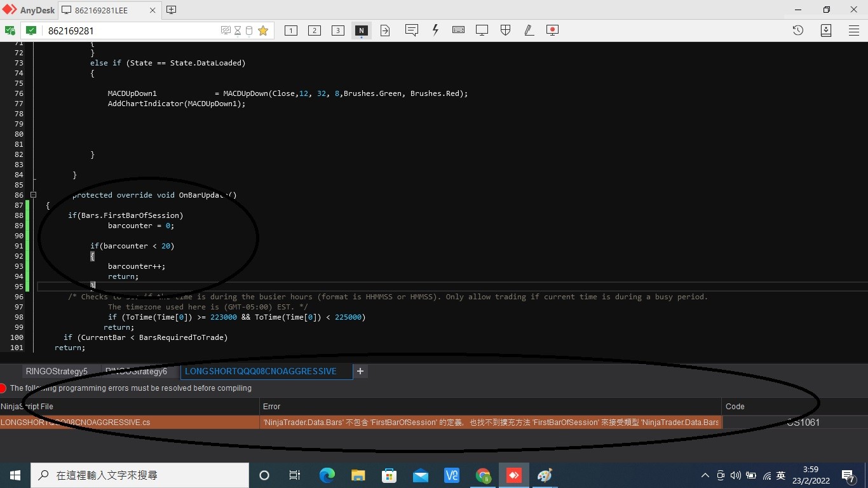Open Google Chrome from taskbar
Screen dimensions: 868x488
pos(483,475)
